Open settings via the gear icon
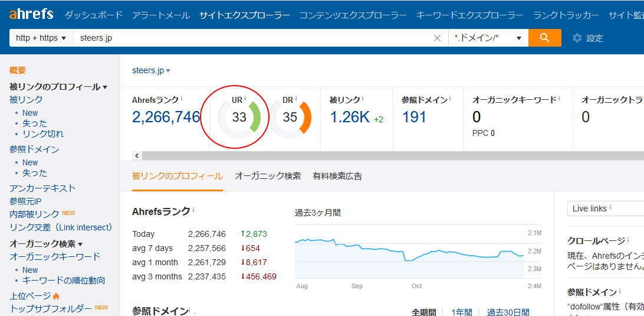Image resolution: width=644 pixels, height=316 pixels. click(x=577, y=38)
